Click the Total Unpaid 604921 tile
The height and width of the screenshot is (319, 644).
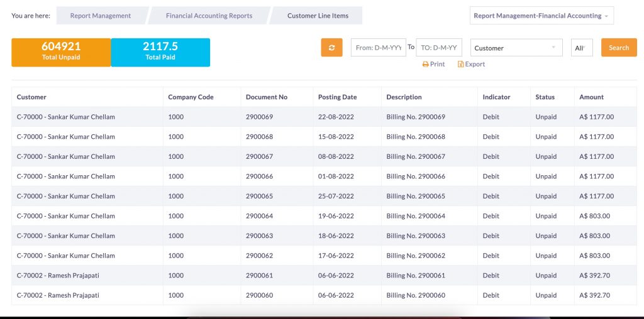tap(61, 52)
